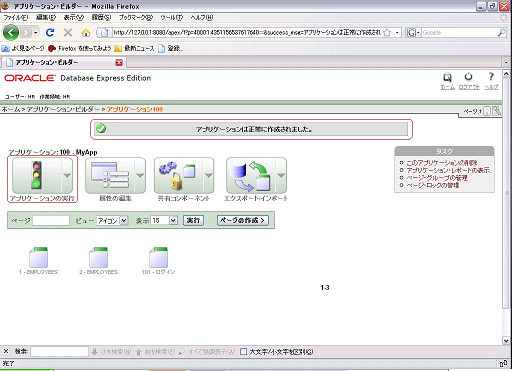
Task: Click the アプリケーション・ビルダー breadcrumb link
Action: 63,109
